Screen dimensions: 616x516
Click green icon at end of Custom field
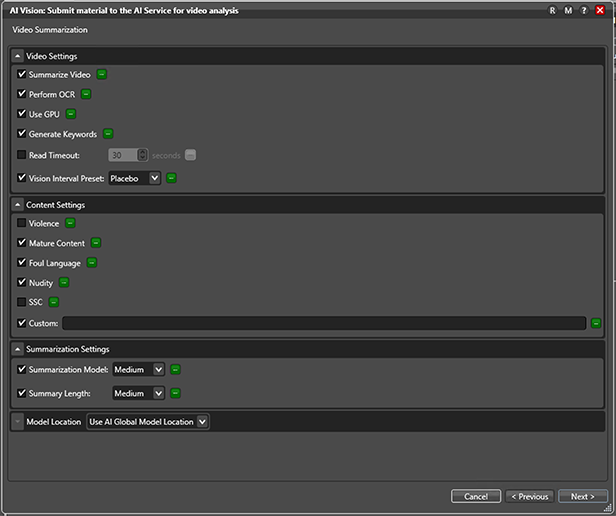click(596, 323)
